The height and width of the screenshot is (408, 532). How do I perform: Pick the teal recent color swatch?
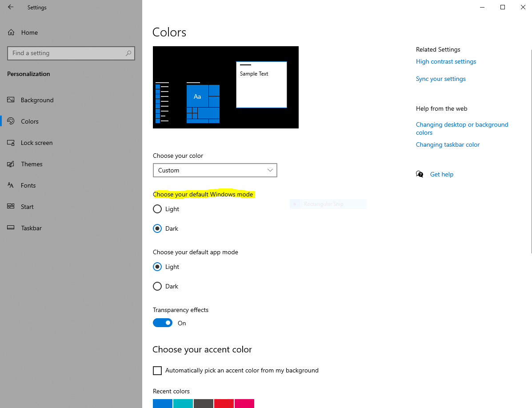[x=183, y=404]
